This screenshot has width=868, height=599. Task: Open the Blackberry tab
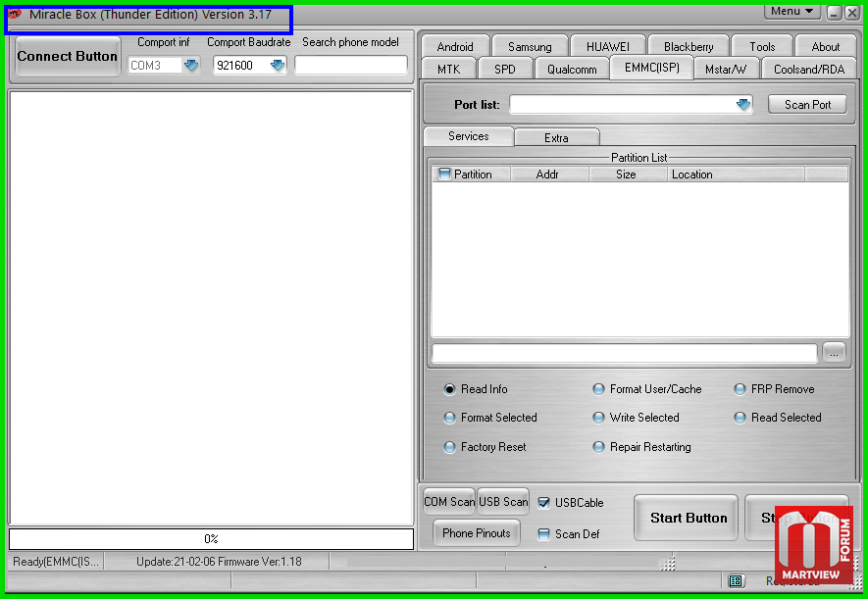[689, 46]
